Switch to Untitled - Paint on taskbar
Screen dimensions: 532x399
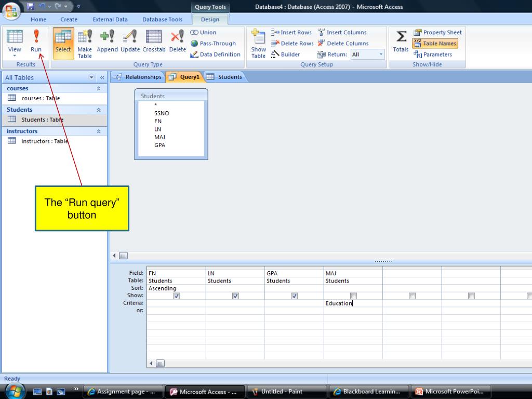[287, 392]
